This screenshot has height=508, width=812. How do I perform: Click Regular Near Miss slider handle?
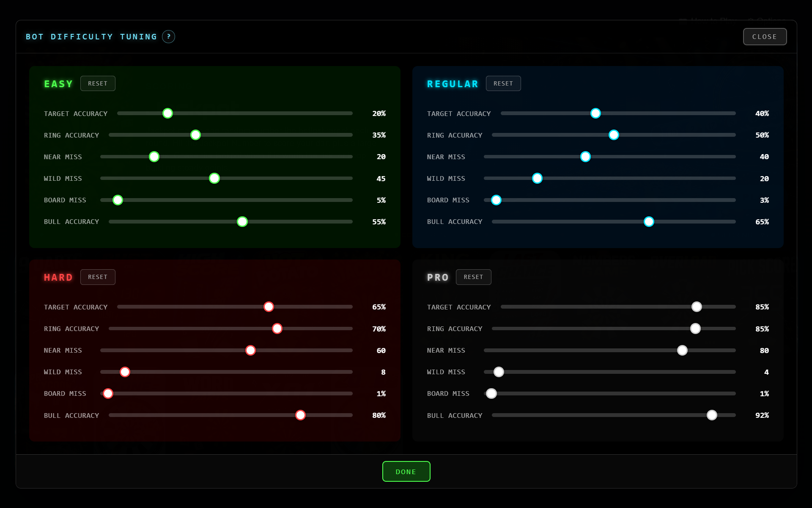(585, 157)
